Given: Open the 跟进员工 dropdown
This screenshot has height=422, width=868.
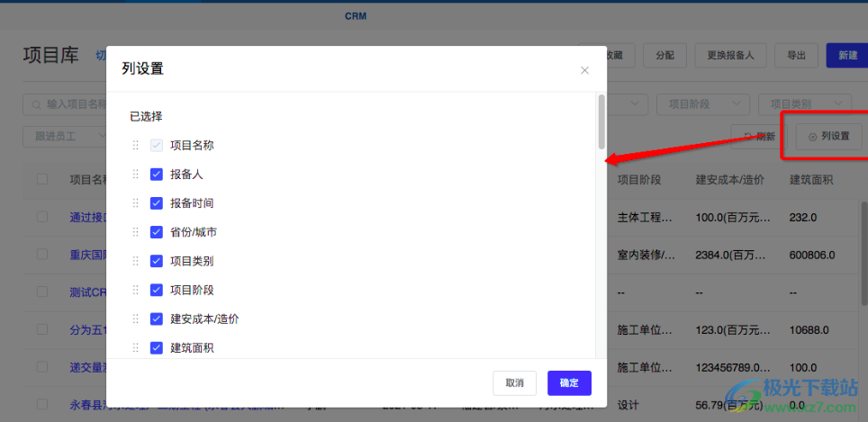Looking at the screenshot, I should click(x=65, y=137).
